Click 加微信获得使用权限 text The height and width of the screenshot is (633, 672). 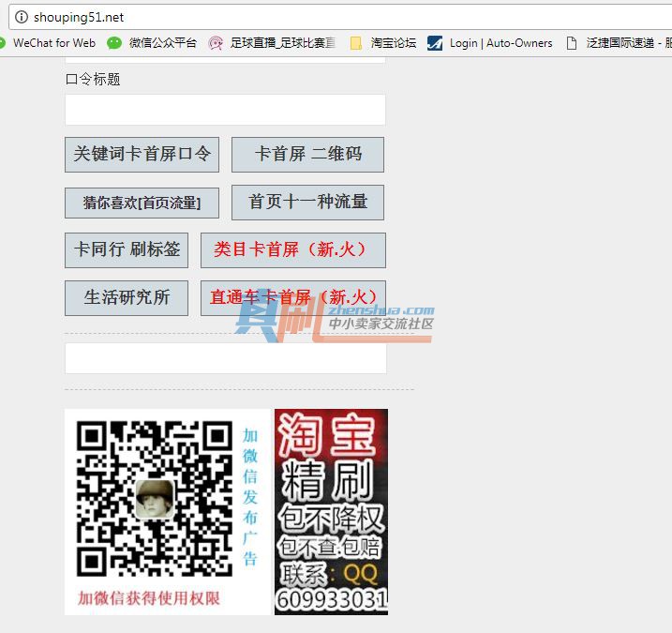[x=149, y=598]
